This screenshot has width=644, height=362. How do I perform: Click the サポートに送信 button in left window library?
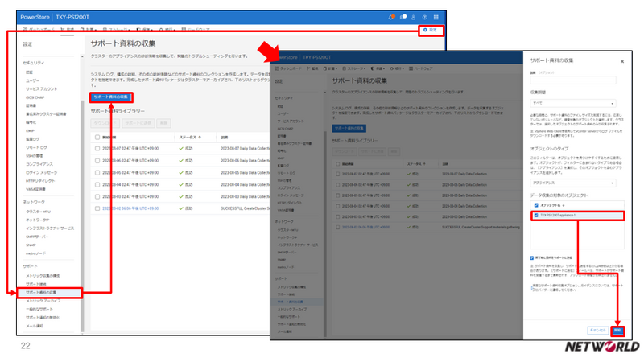[138, 123]
